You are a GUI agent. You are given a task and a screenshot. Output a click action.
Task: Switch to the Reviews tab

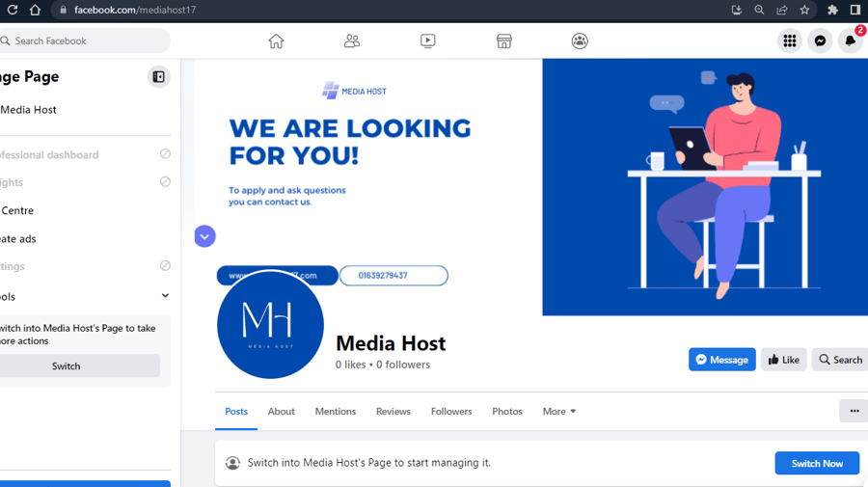[x=393, y=411]
